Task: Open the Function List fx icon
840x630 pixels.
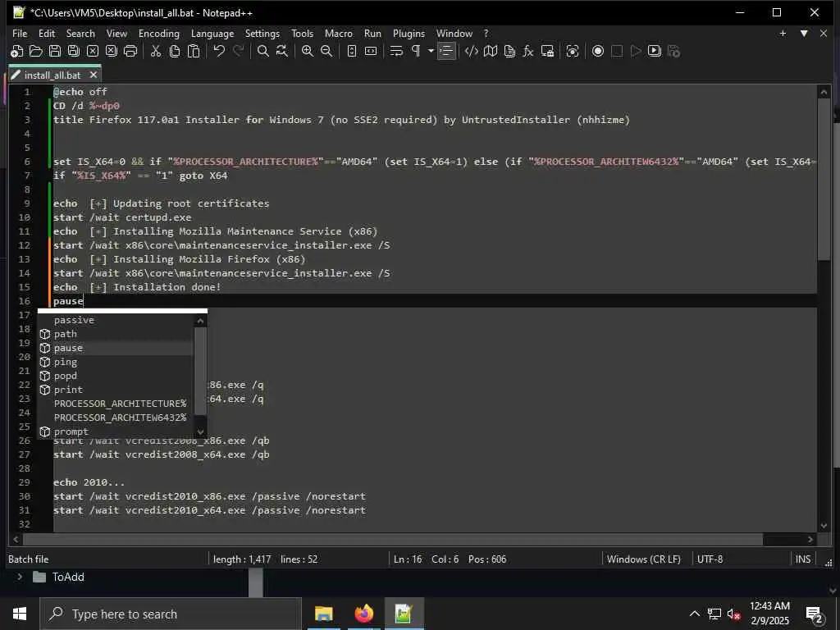Action: tap(528, 52)
